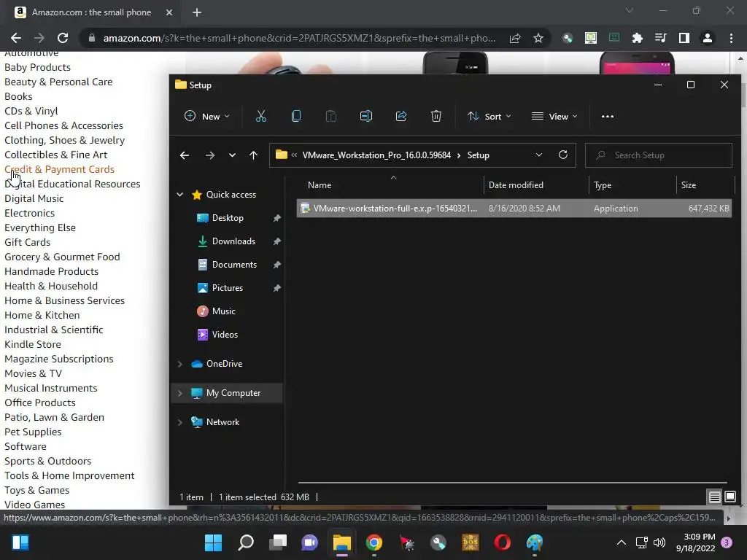
Task: Open the New dropdown in Explorer
Action: (x=207, y=116)
